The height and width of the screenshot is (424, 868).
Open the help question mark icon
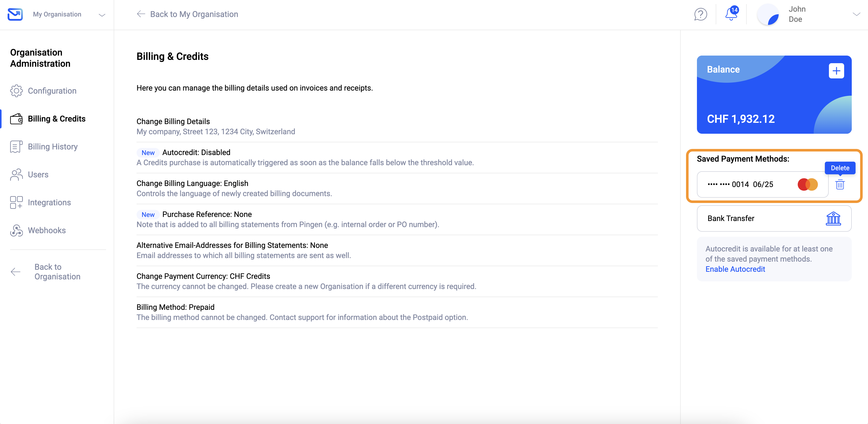click(700, 14)
